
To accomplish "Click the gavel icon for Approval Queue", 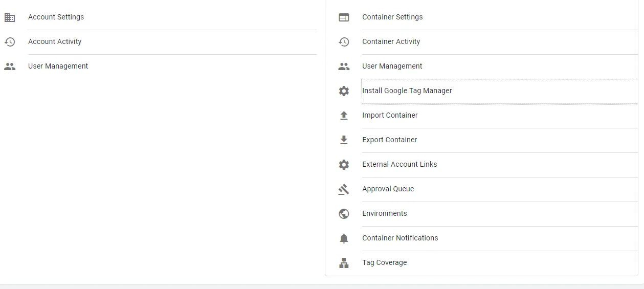I will pyautogui.click(x=344, y=189).
